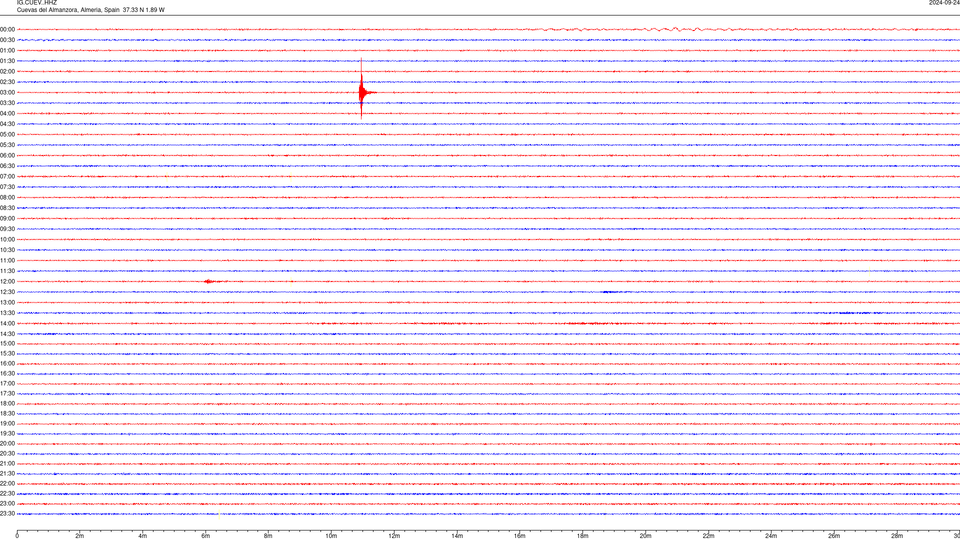The height and width of the screenshot is (540, 960).
Task: Click the 10m tick on the time axis
Action: [331, 536]
